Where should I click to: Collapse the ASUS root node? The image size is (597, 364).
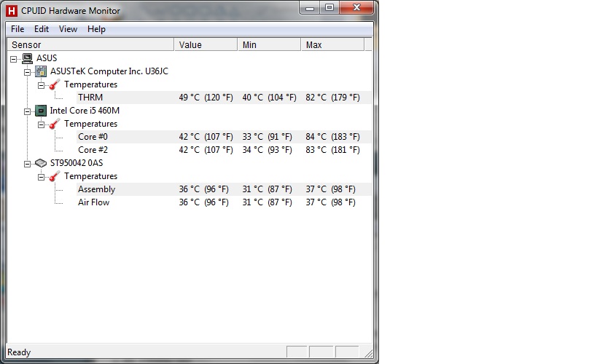[13, 59]
